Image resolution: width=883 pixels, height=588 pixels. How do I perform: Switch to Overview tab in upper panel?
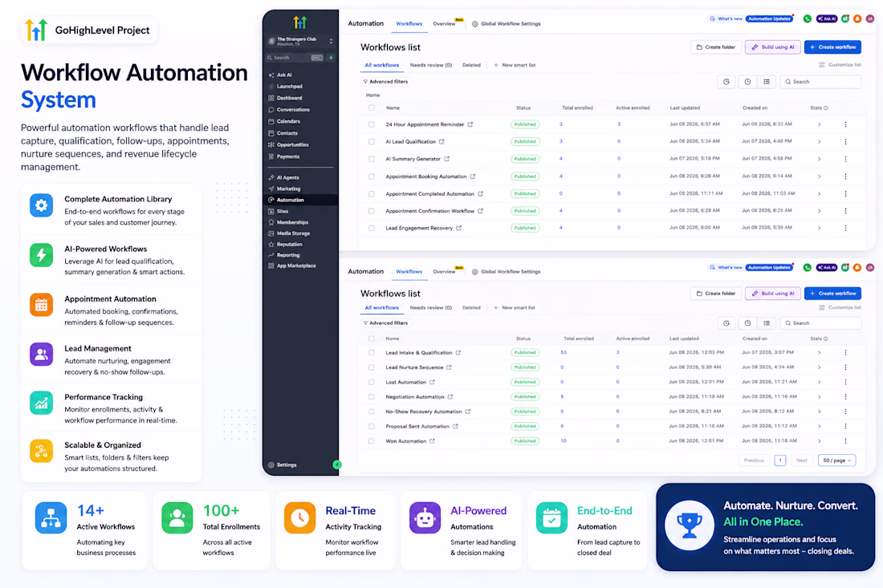pos(444,24)
